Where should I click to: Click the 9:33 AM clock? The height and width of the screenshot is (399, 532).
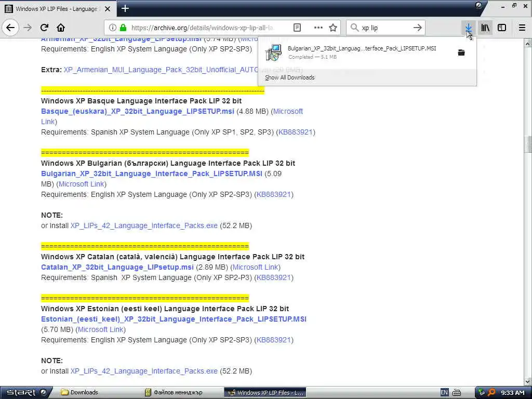pos(513,393)
